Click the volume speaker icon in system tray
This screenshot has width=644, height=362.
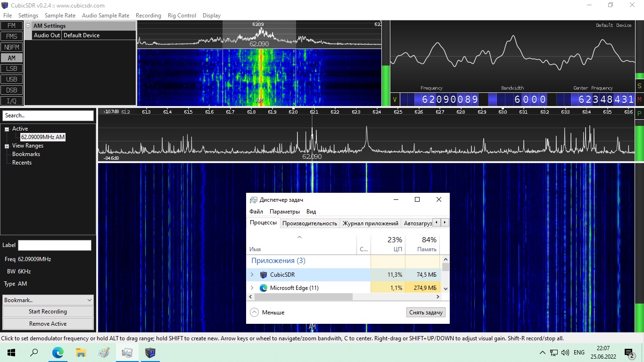pyautogui.click(x=565, y=353)
